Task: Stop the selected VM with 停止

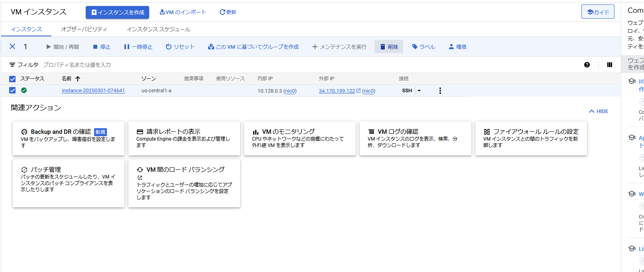Action: (102, 47)
